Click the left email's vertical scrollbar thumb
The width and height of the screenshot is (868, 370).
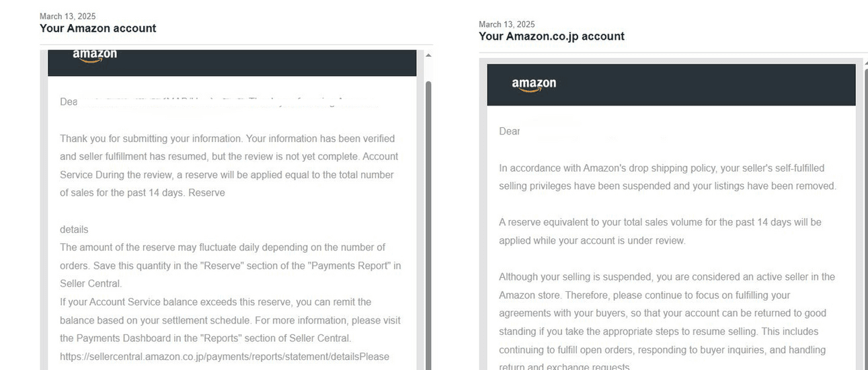click(x=428, y=202)
